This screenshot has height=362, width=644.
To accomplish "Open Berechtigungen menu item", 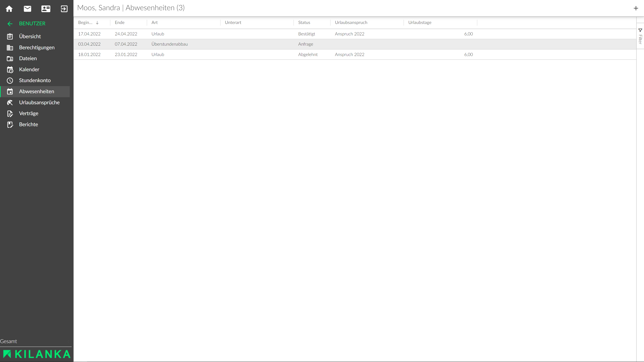I will click(37, 47).
